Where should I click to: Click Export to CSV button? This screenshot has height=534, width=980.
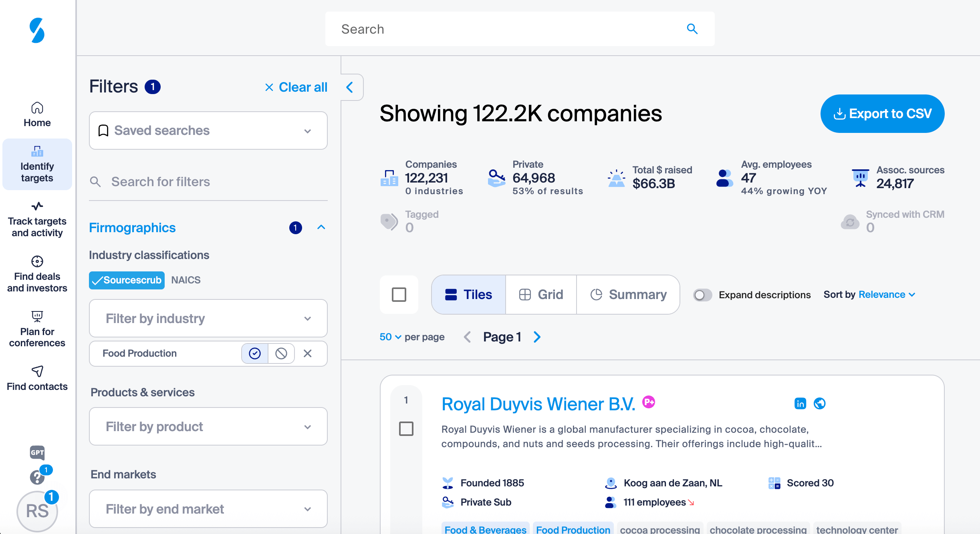[882, 114]
